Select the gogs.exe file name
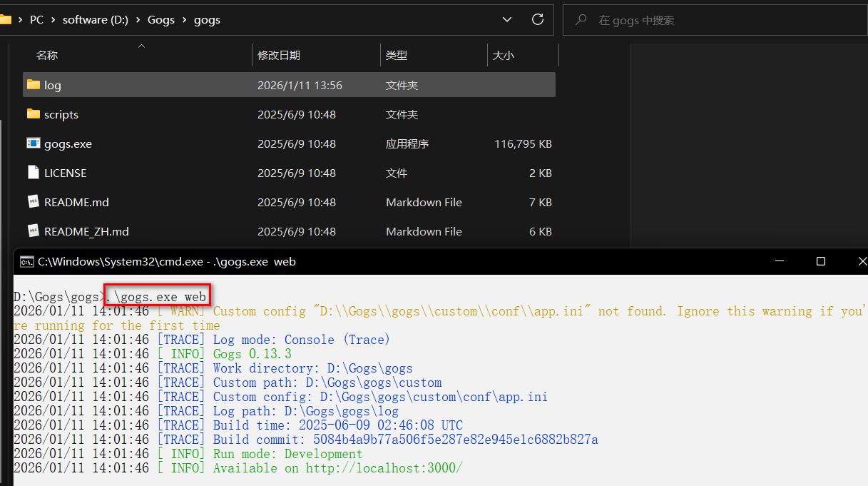Screen dimensions: 868x486 tap(68, 143)
